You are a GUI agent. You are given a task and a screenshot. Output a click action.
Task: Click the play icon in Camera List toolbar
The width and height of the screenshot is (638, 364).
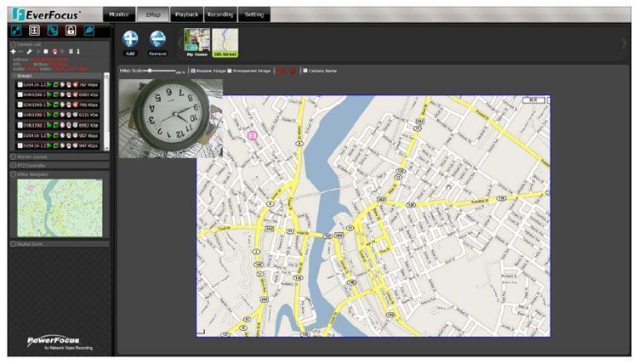click(x=38, y=52)
